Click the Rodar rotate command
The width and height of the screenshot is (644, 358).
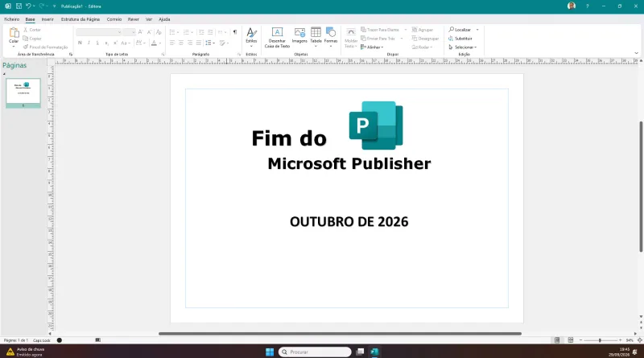(422, 47)
